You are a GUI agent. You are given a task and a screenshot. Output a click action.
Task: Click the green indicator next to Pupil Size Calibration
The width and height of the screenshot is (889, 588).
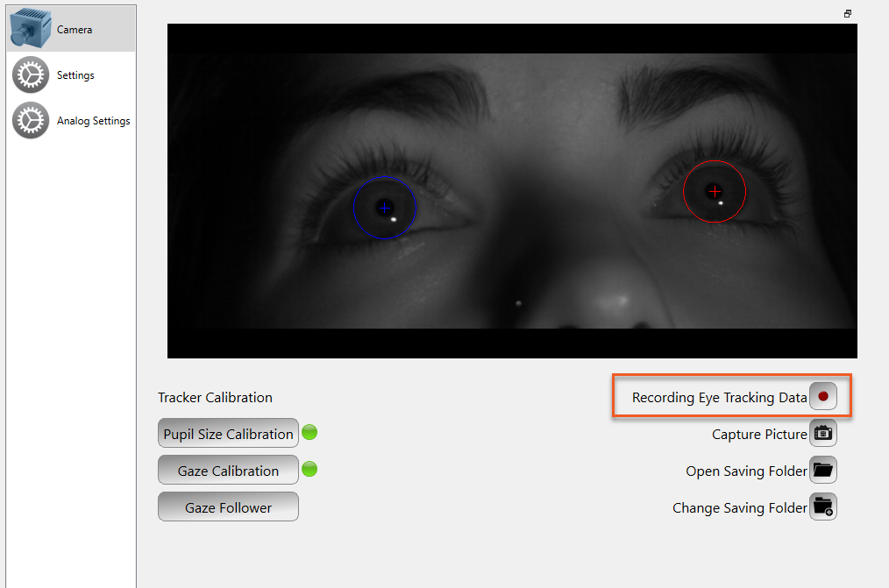click(x=309, y=432)
